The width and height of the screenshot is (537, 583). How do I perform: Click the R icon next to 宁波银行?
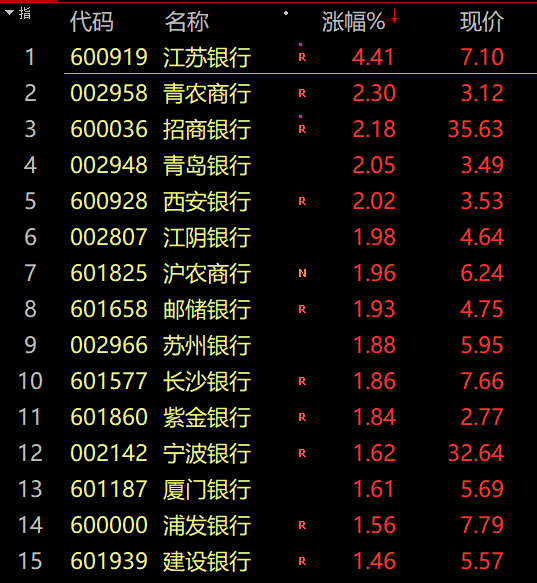(x=302, y=453)
